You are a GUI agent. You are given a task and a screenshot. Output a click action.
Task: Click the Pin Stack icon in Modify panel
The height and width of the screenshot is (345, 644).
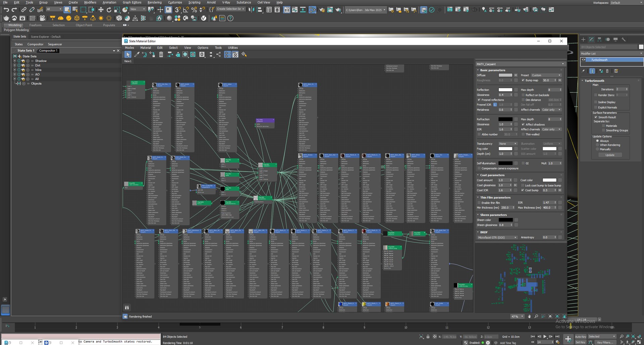(x=583, y=71)
